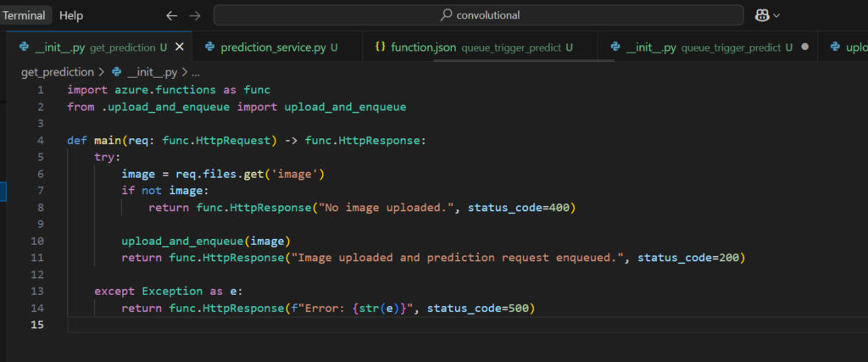Screen dimensions: 868x362
Task: Open the Terminal menu
Action: pyautogui.click(x=25, y=15)
